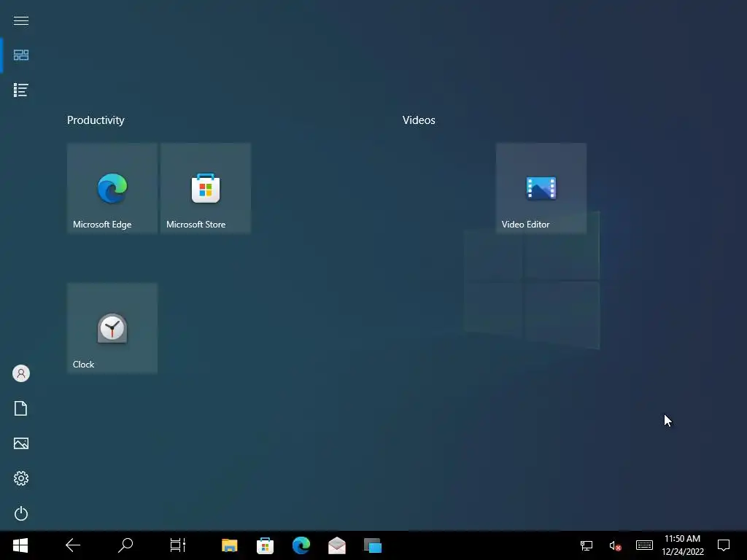The image size is (747, 560).
Task: Open the touch keyboard icon
Action: point(644,545)
